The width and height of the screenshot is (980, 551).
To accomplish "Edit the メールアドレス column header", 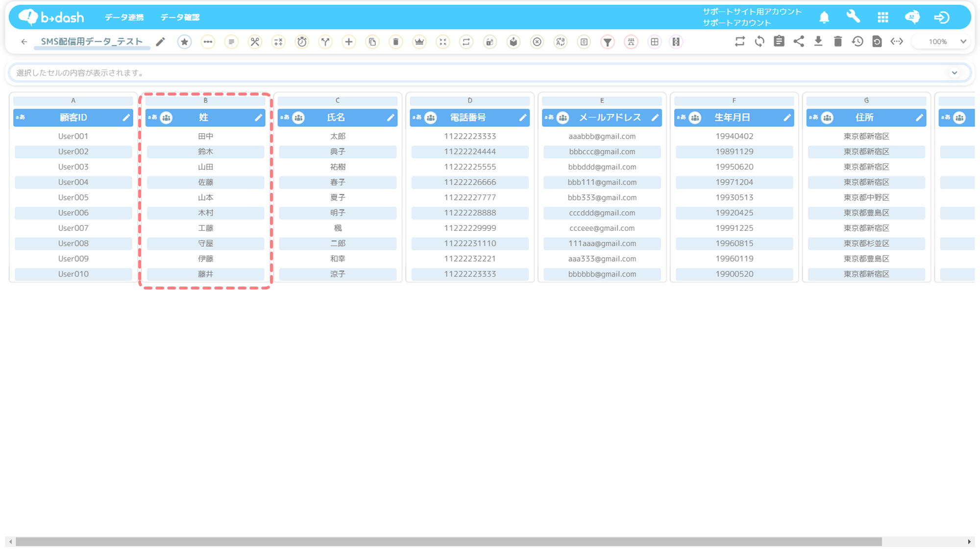I will [x=655, y=118].
